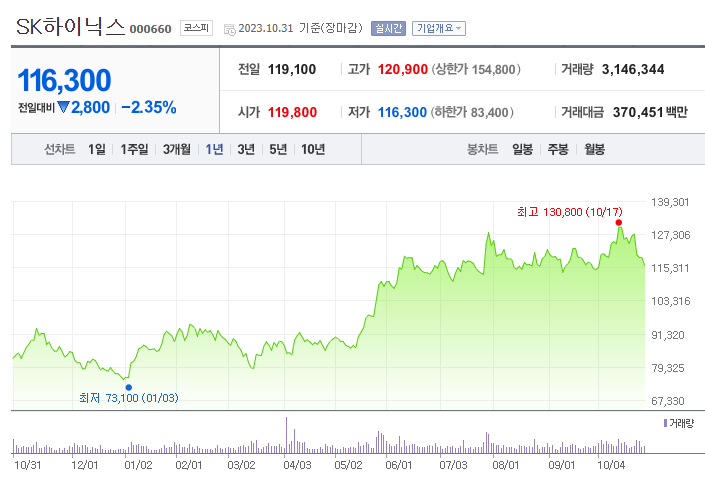The width and height of the screenshot is (705, 480).
Task: Select the 3년 line chart tab
Action: pos(246,149)
